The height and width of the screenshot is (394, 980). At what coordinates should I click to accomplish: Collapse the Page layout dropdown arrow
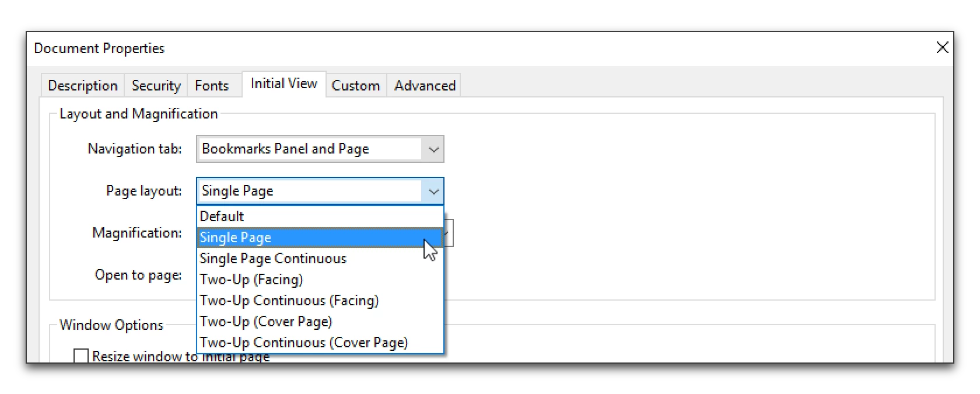(433, 191)
